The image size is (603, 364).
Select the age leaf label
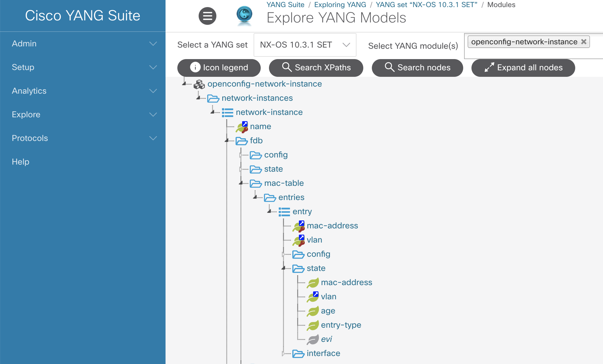[328, 311]
